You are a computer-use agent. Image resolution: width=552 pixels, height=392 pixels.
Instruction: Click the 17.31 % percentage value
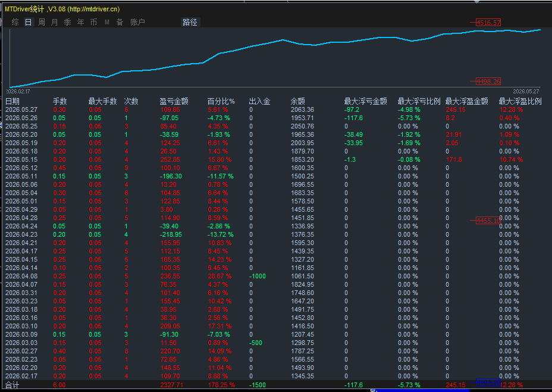tap(219, 326)
